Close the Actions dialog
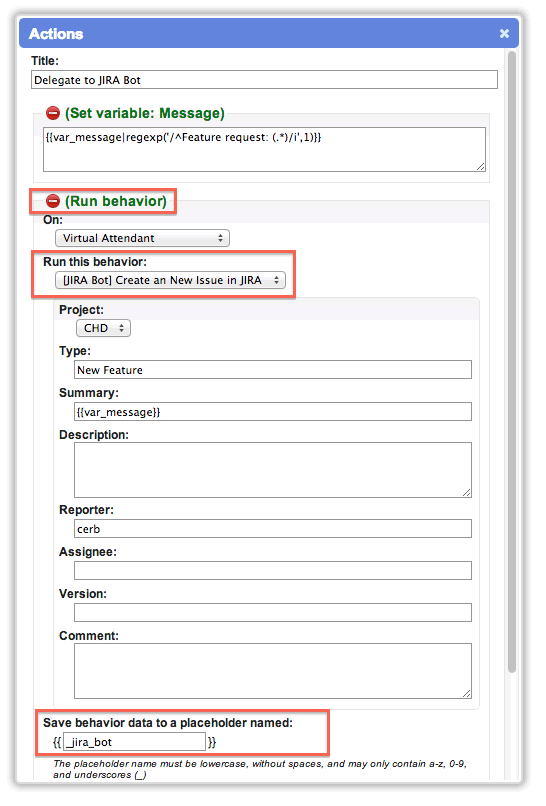This screenshot has width=546, height=806. 504,33
